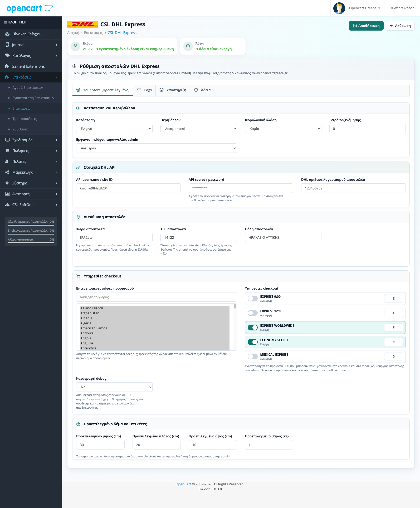Viewport: 420px width, 508px height.
Task: Click the dashboard icon beside Πίνακας Ελέγχου
Action: pos(7,34)
